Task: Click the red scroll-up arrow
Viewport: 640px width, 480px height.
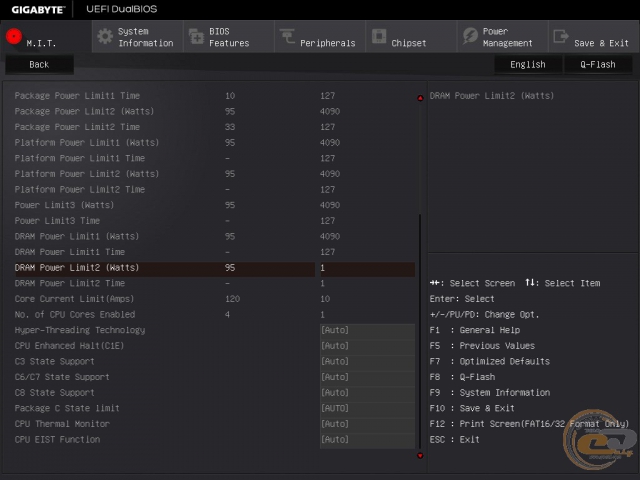Action: (420, 98)
